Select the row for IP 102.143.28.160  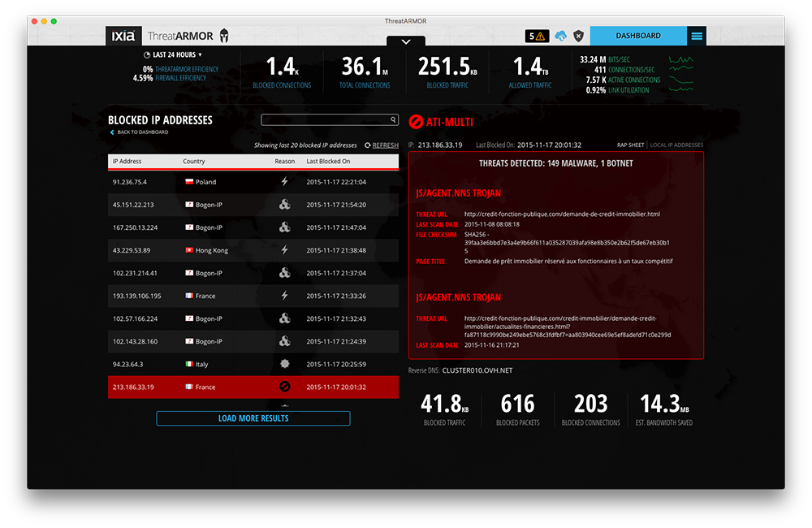pyautogui.click(x=253, y=341)
